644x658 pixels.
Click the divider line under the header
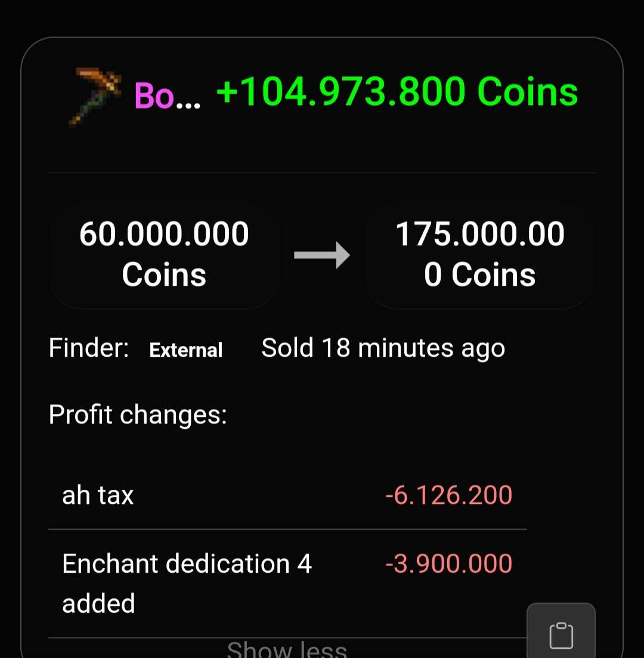322,173
